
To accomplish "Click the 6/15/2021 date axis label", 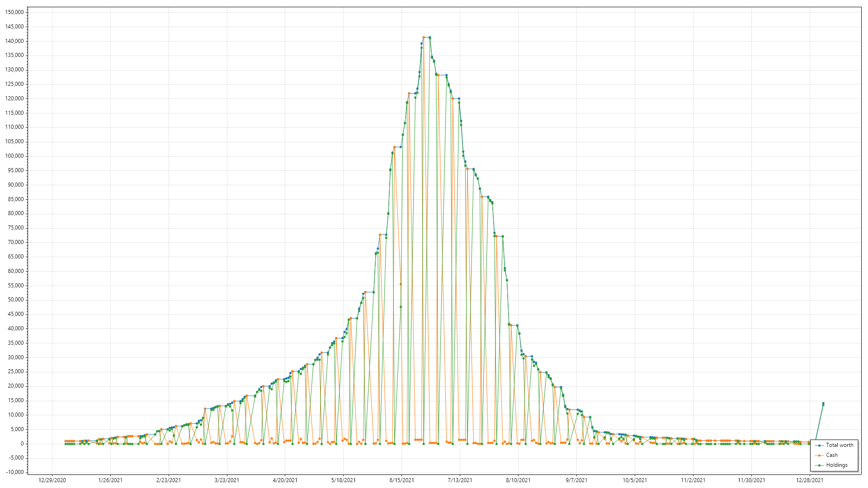I will (401, 480).
